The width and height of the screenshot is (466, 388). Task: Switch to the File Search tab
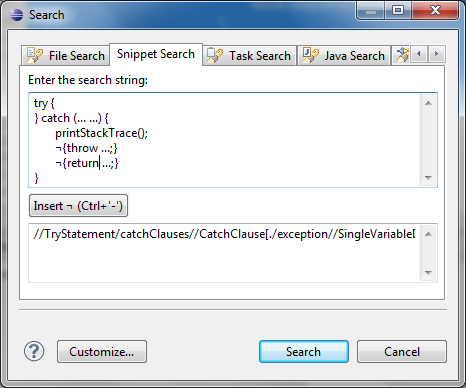(x=66, y=55)
